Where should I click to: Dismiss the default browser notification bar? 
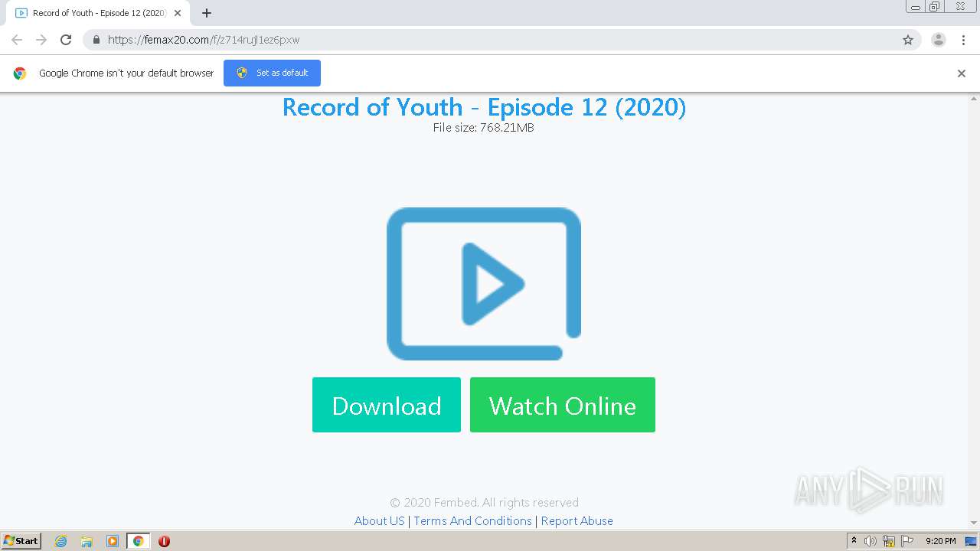tap(962, 73)
